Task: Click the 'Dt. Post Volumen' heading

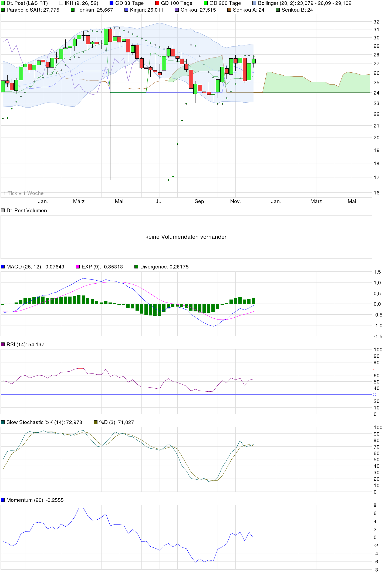Action: tap(27, 210)
